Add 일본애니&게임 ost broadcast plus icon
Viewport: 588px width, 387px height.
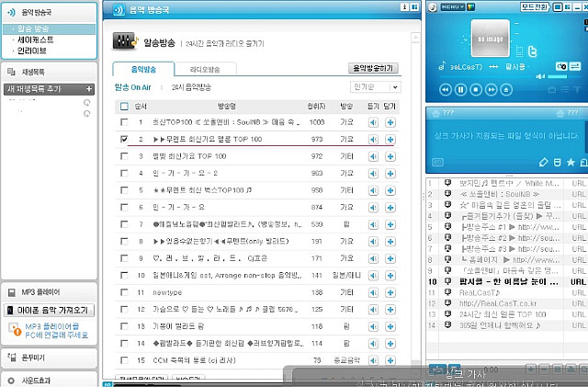coord(390,276)
